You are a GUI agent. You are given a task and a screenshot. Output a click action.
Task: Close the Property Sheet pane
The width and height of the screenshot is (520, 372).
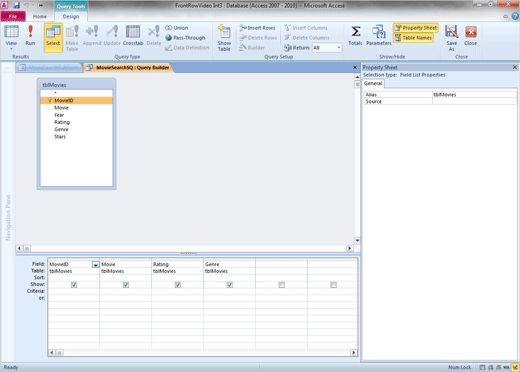(x=515, y=67)
